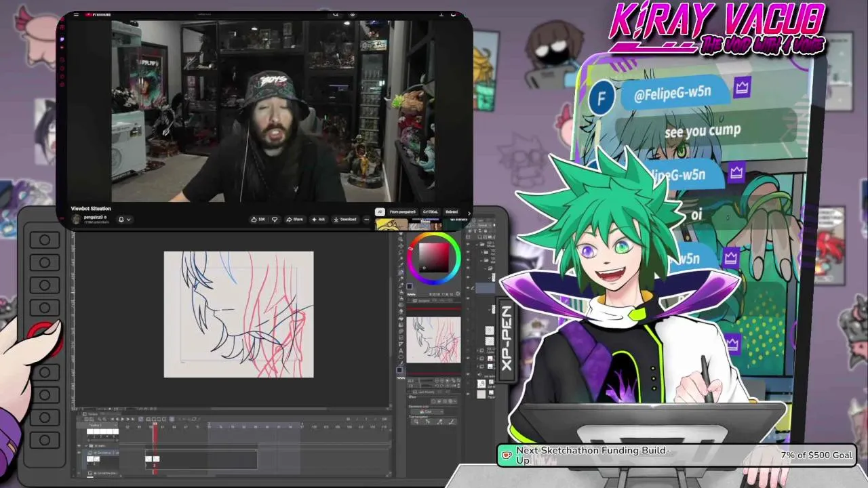Screen dimensions: 868x488
Task: Click the YouTube Premium logo
Action: tap(97, 14)
